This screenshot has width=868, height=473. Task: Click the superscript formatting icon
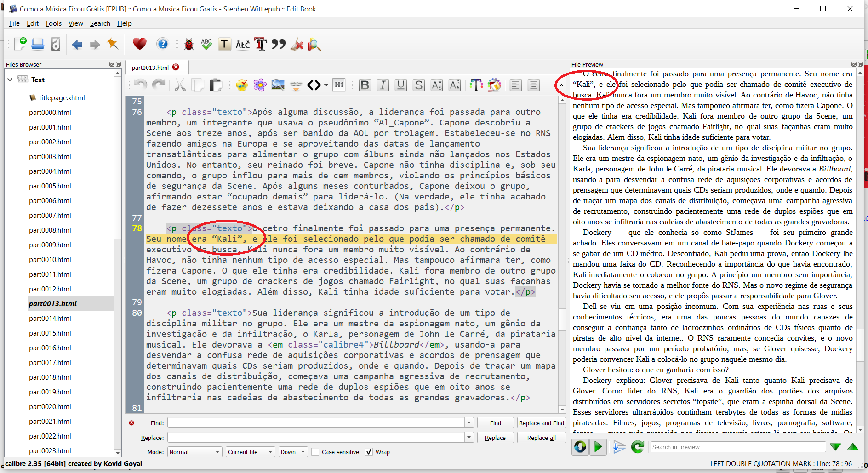click(x=455, y=85)
